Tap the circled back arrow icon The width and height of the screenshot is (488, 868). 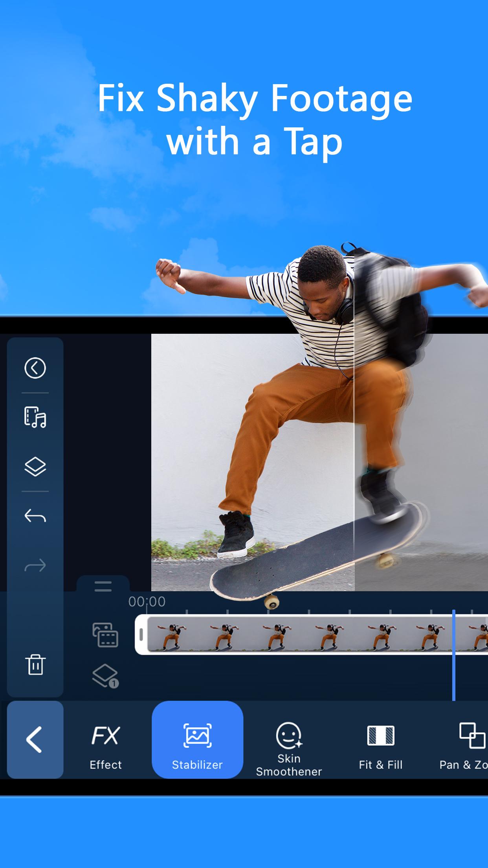point(35,368)
